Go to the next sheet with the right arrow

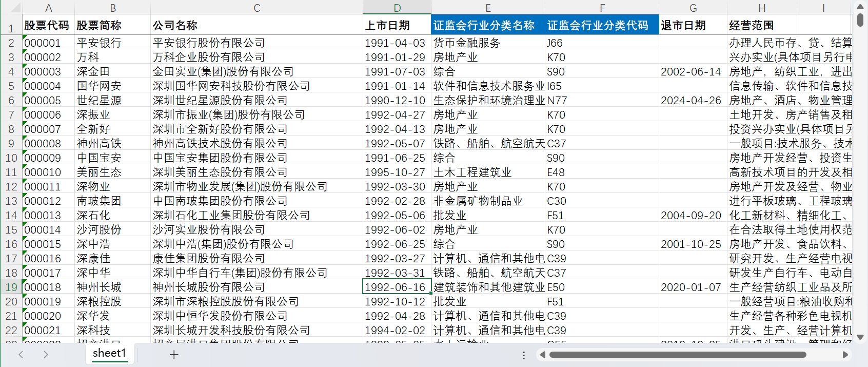46,355
